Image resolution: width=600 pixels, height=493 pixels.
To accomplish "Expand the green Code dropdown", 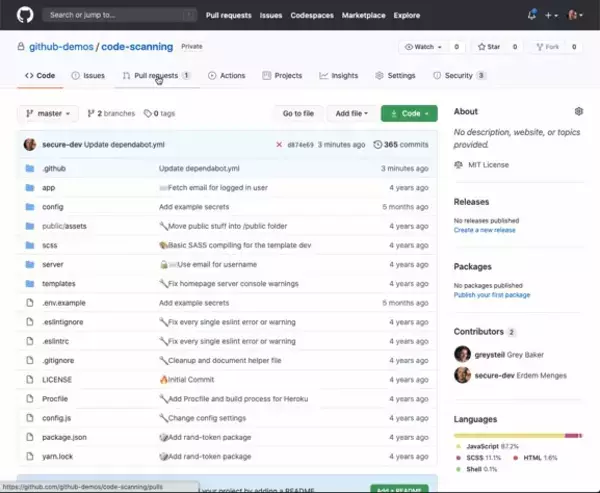I will coord(409,114).
